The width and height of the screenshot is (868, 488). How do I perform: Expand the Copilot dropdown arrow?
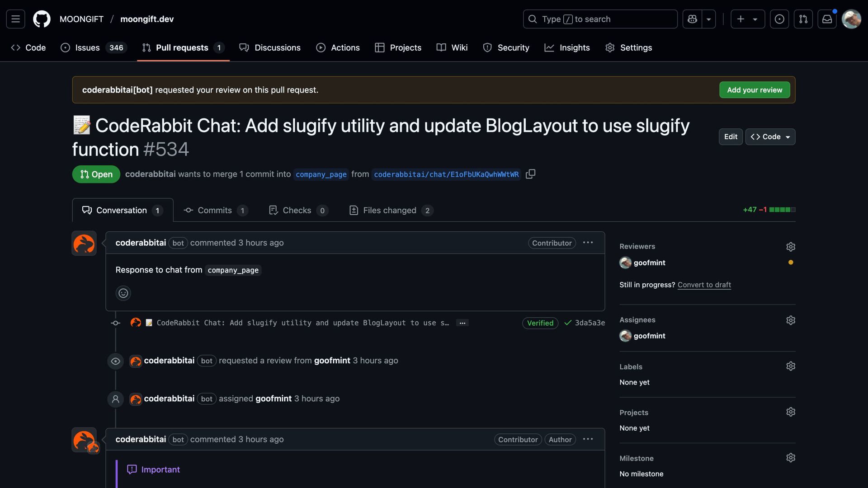(x=709, y=19)
